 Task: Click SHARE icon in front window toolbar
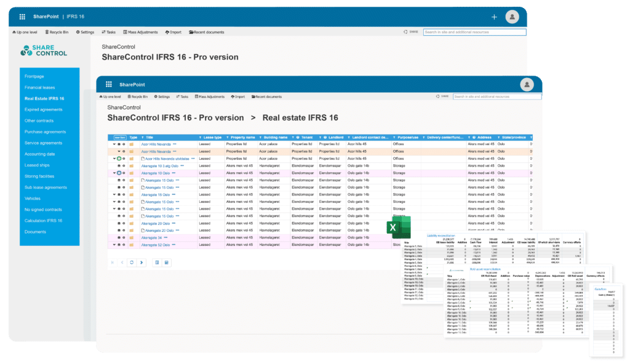point(442,97)
